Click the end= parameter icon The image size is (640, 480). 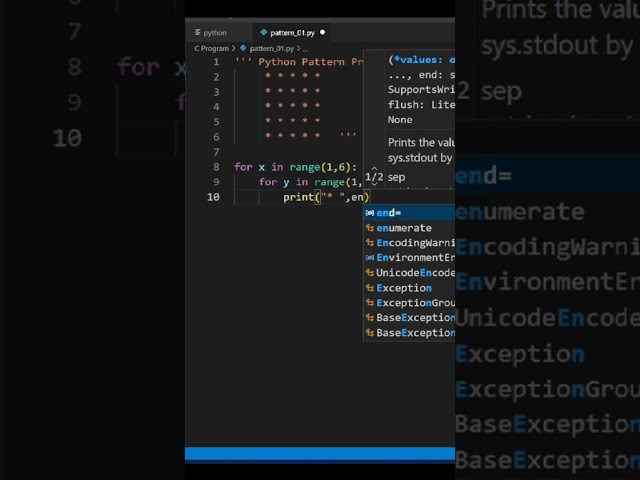[370, 213]
